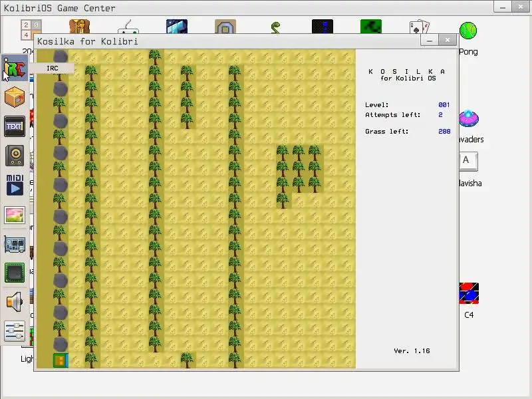Click the orange speaker volume icon
The width and height of the screenshot is (532, 399).
[x=15, y=302]
